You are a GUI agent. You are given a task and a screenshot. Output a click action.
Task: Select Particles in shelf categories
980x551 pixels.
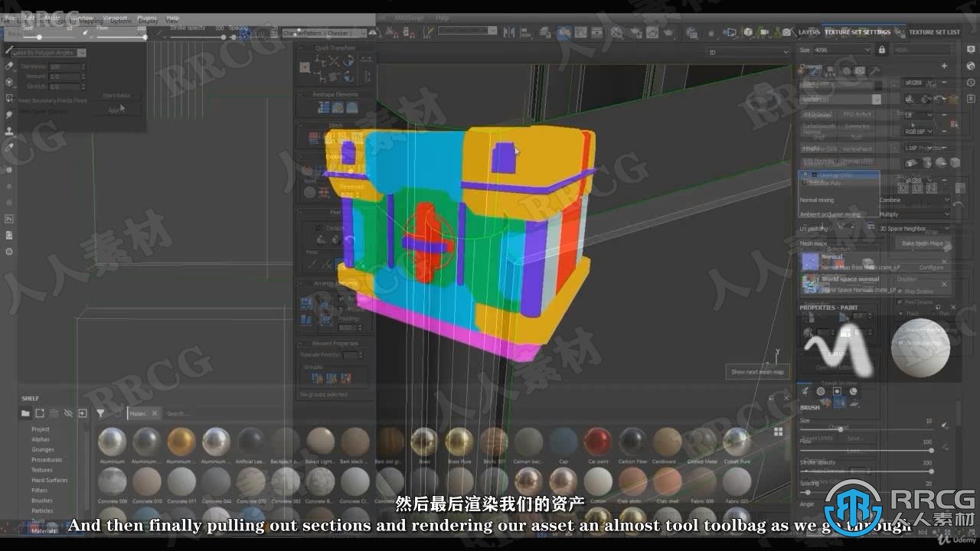tap(42, 510)
